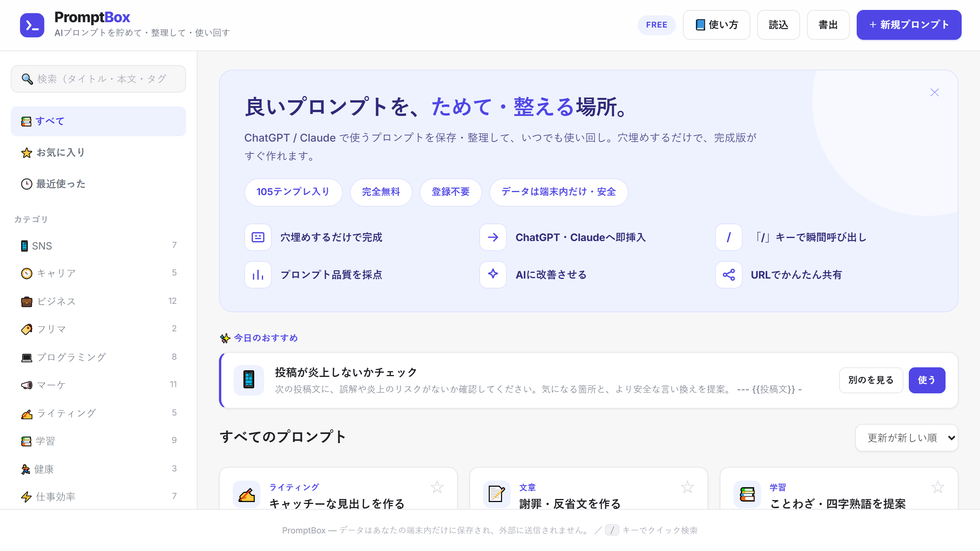Click the データは端末内だけ・安全 pill

(x=559, y=192)
